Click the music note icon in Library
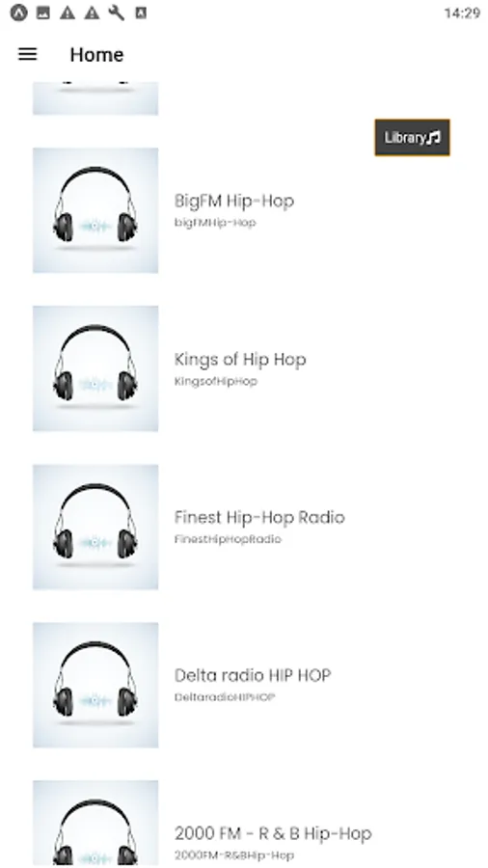The height and width of the screenshot is (868, 488). (x=434, y=137)
